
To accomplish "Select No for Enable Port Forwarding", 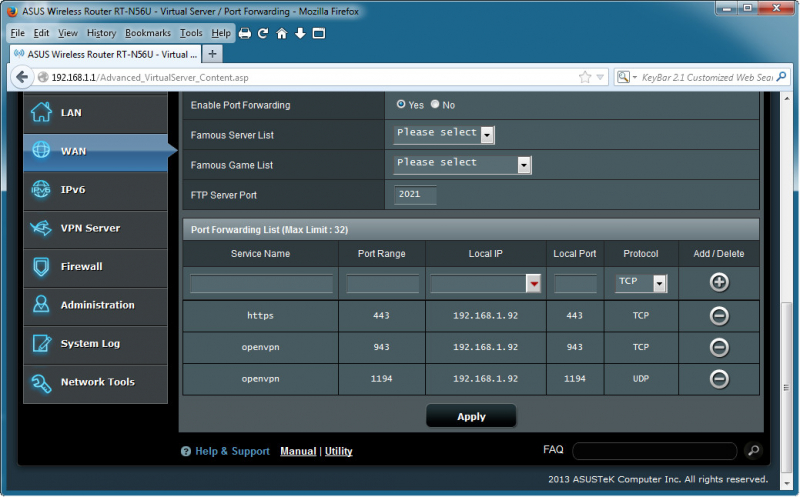I will tap(436, 104).
